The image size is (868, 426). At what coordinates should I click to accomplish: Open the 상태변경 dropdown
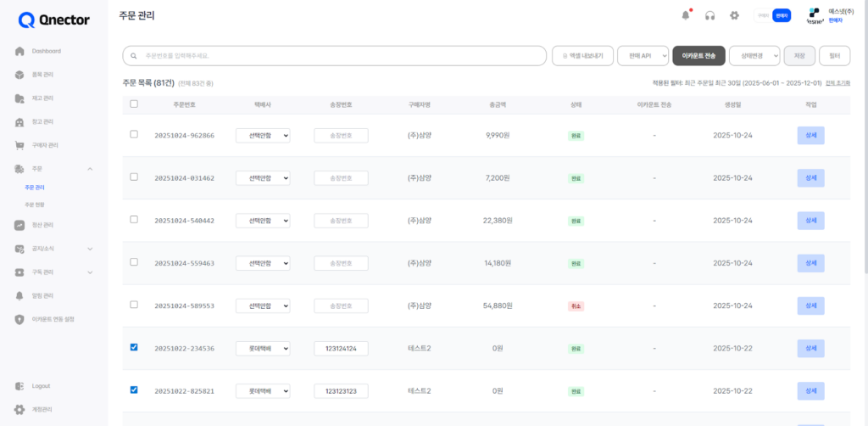tap(754, 56)
